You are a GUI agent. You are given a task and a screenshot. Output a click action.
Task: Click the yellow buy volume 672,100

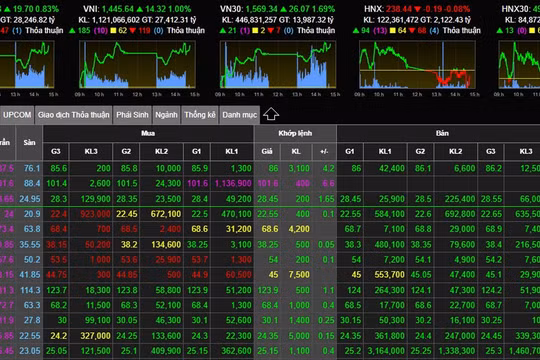pyautogui.click(x=166, y=214)
